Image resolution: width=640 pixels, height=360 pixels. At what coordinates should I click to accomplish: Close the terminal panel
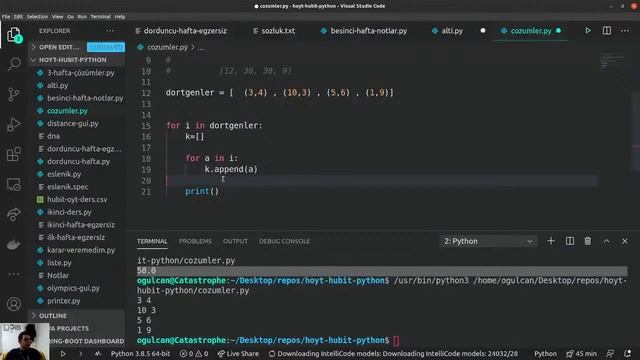pyautogui.click(x=624, y=241)
